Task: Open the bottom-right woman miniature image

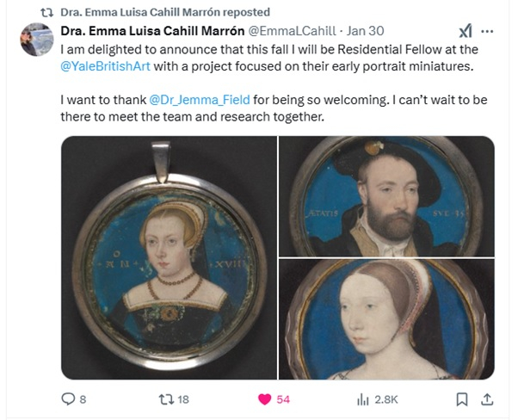Action: tap(386, 319)
